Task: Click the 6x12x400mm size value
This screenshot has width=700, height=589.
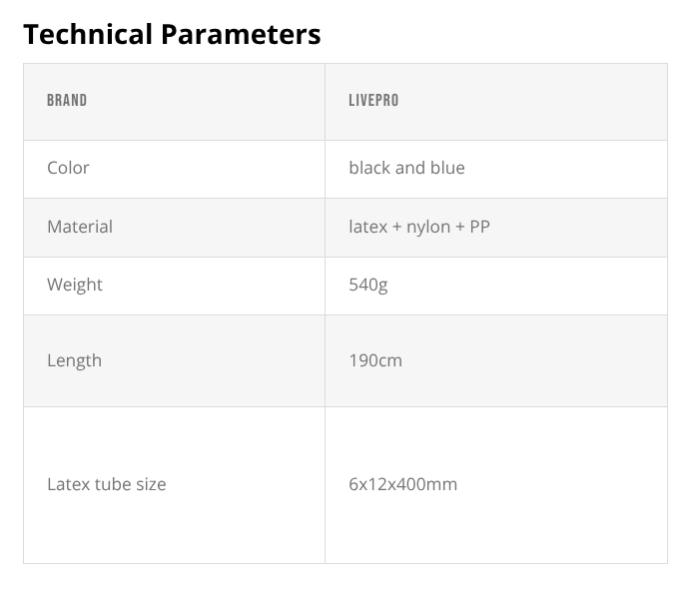Action: (403, 484)
